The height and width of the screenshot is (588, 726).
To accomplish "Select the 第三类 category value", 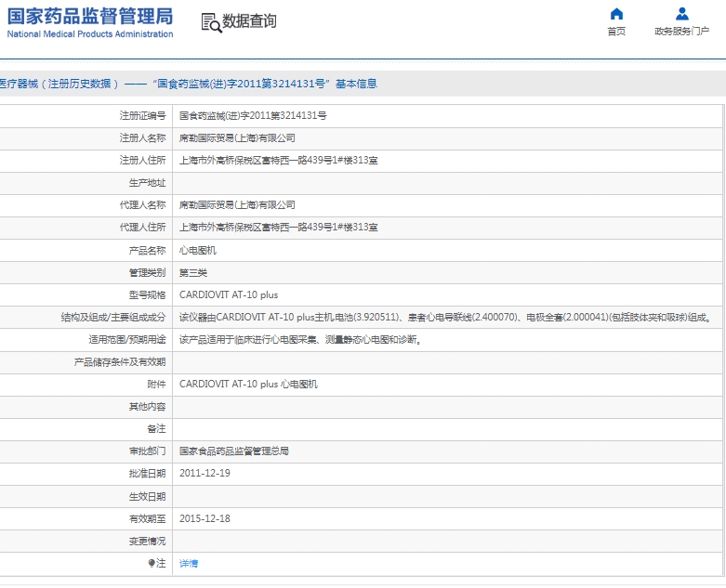I will [x=193, y=272].
